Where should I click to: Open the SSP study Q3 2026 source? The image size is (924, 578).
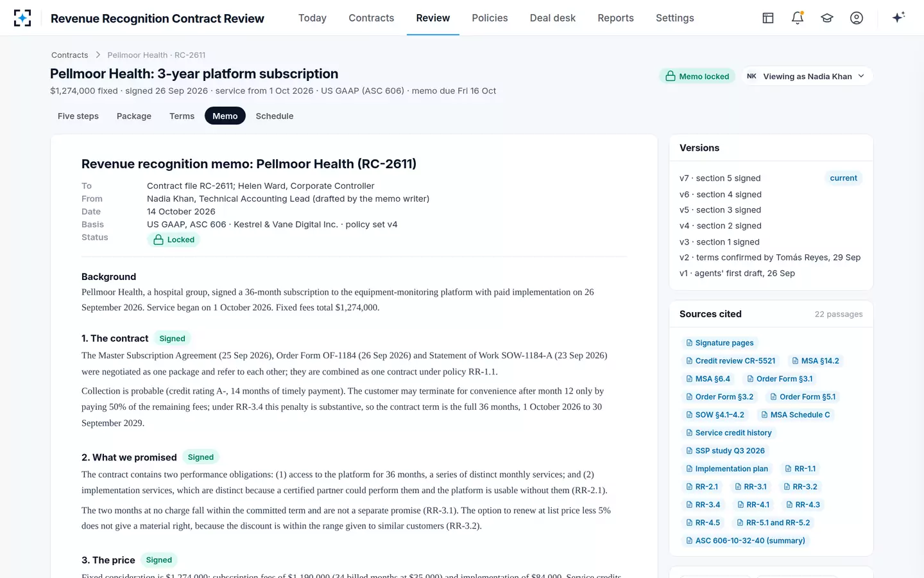[725, 451]
